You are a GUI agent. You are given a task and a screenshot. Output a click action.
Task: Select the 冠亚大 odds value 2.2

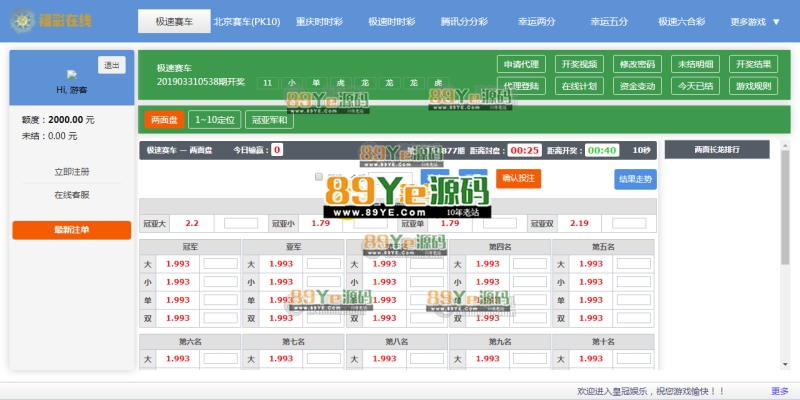tap(192, 223)
